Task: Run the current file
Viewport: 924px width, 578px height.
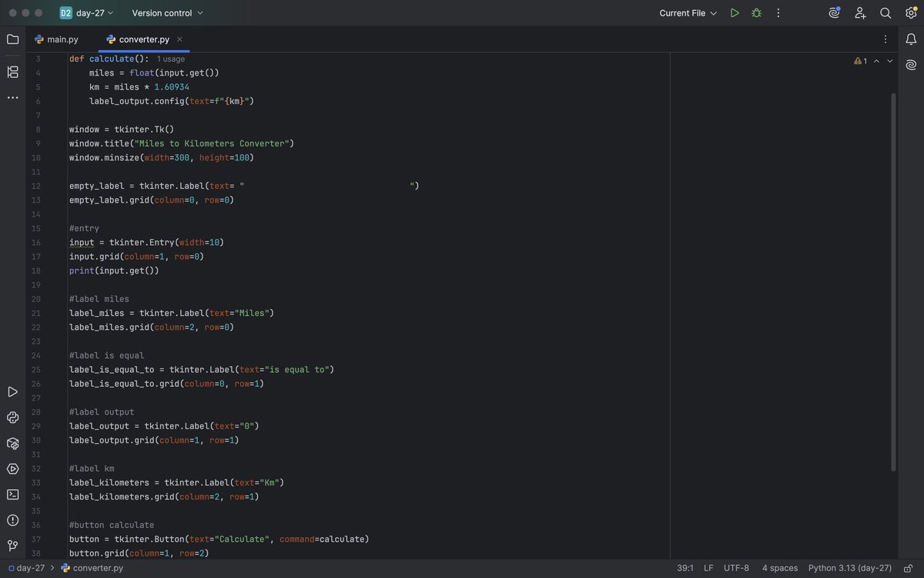Action: coord(735,13)
